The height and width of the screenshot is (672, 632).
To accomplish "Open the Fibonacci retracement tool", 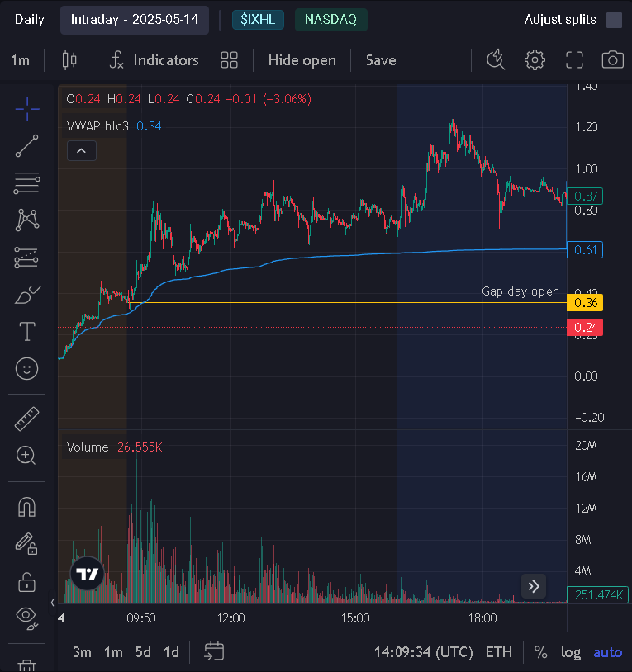I will [x=27, y=183].
